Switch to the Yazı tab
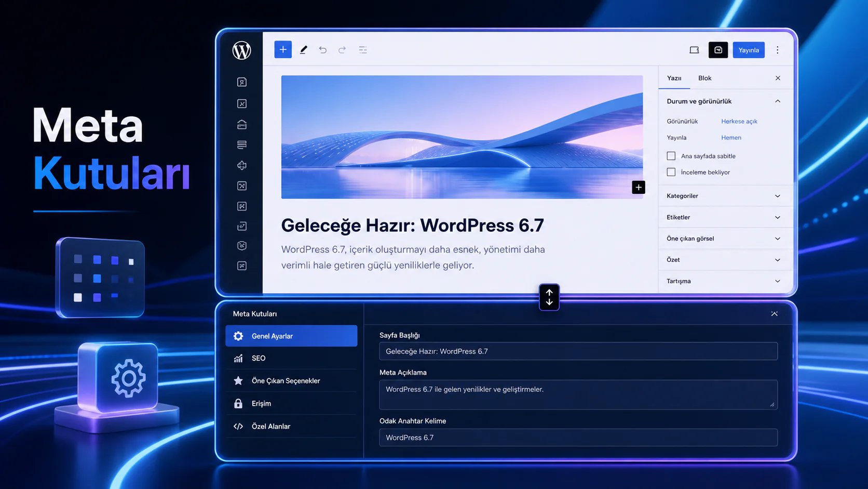Screen dimensions: 868x489 click(x=674, y=78)
